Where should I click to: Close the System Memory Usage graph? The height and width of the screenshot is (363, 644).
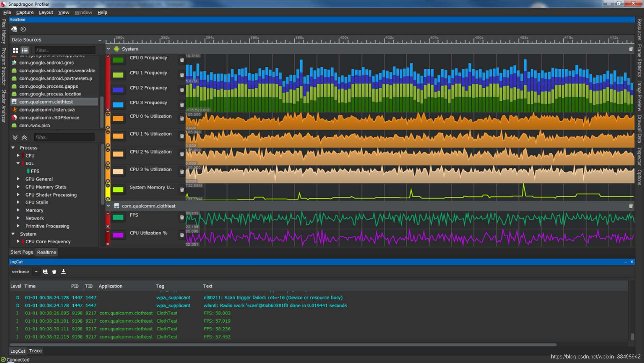coord(108,199)
